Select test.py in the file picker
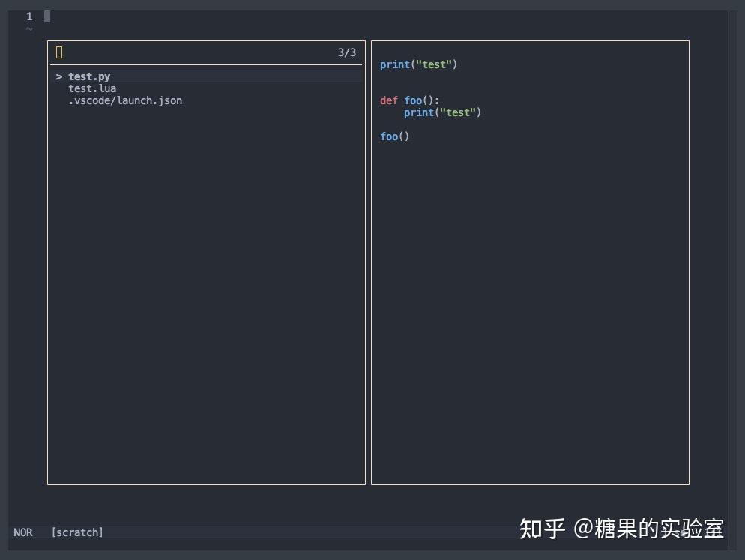The image size is (745, 560). coord(89,76)
